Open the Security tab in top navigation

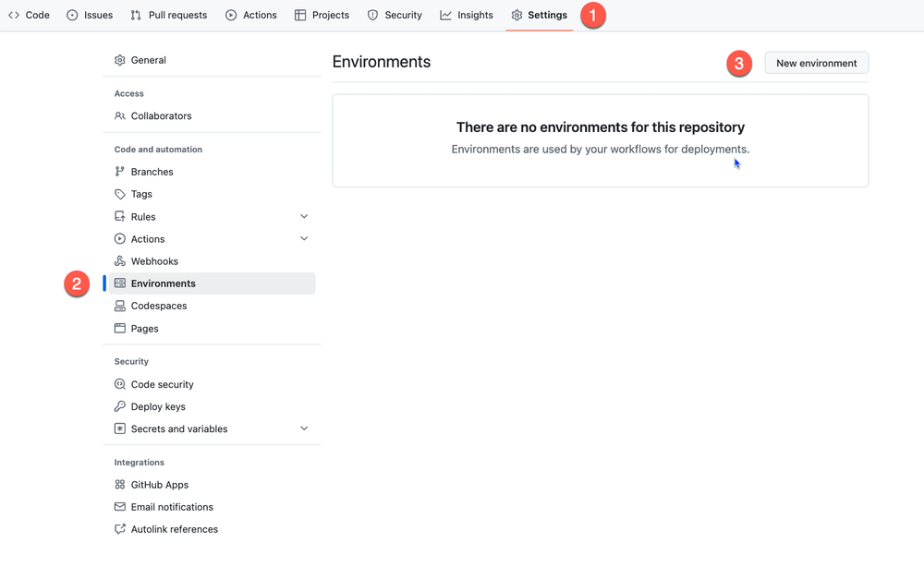click(395, 16)
